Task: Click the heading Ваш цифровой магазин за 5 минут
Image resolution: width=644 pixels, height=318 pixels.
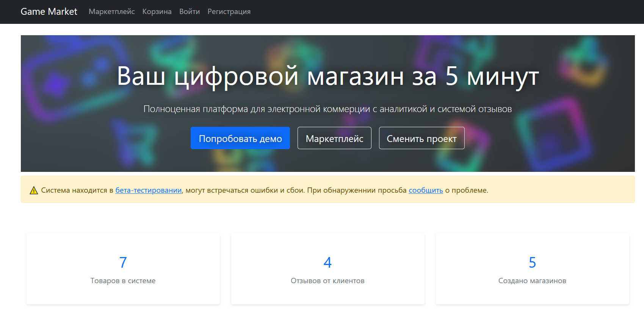Action: 328,76
